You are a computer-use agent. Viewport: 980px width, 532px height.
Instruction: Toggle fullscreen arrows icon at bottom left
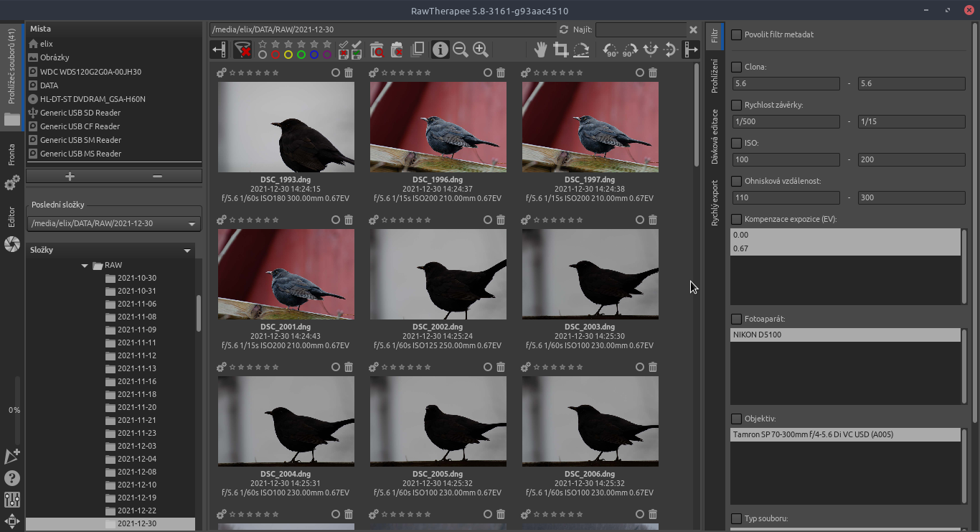pyautogui.click(x=12, y=521)
